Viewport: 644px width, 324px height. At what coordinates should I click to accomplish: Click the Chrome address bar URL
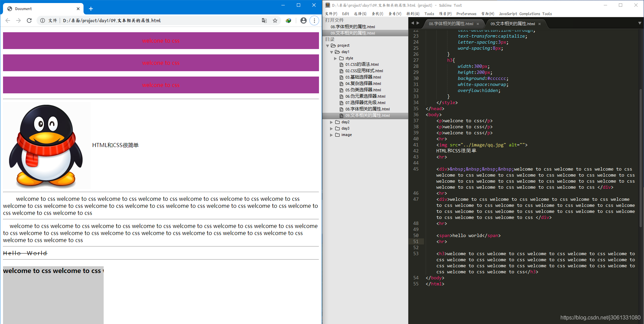point(112,20)
